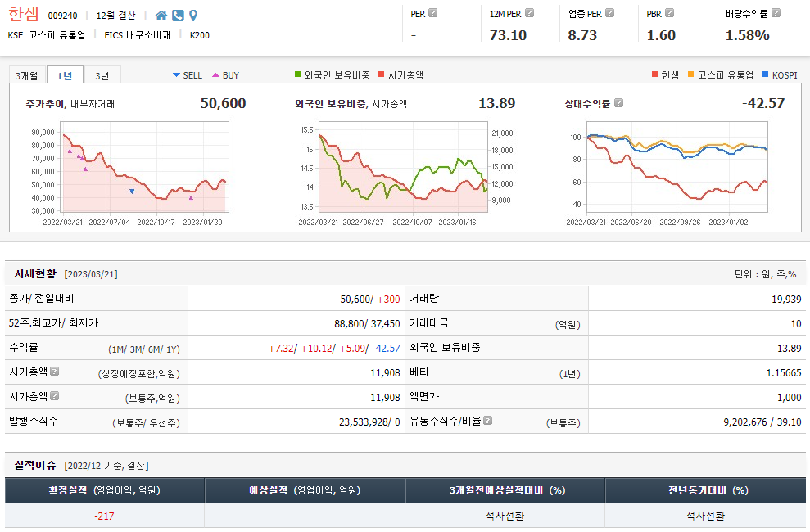Click the stock code 009240
810x532 pixels.
62,16
